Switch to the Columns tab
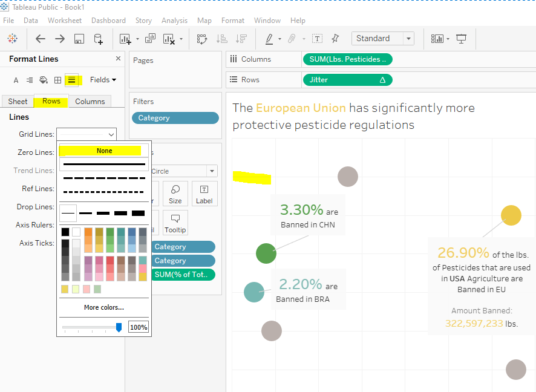Viewport: 536px width, 392px height. click(90, 101)
